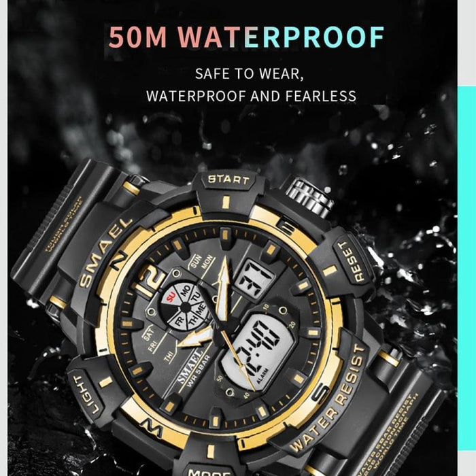Click the cyan panel on right edge
The height and width of the screenshot is (476, 476).
tap(466, 269)
